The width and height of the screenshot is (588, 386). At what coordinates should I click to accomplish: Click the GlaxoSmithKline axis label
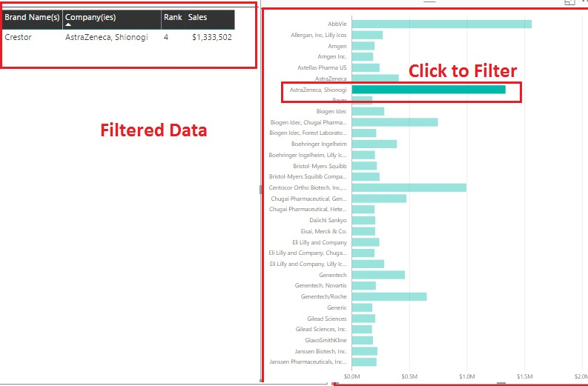click(326, 340)
